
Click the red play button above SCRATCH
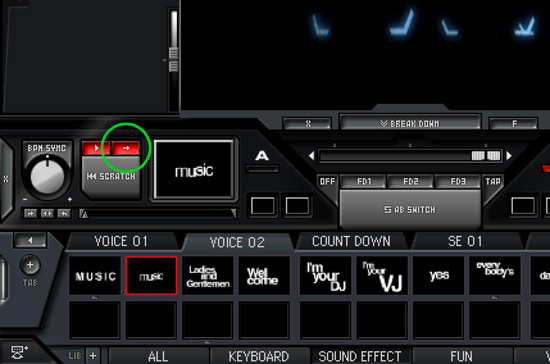click(96, 148)
